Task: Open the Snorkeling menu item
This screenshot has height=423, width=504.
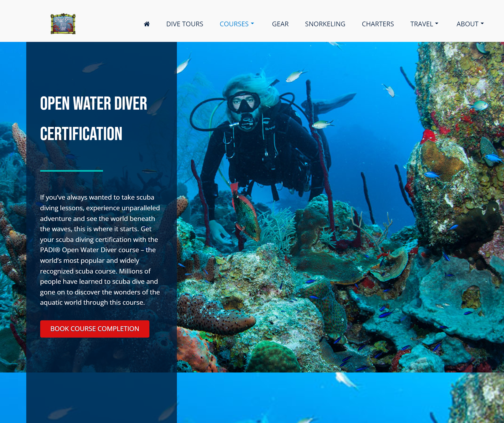Action: coord(325,24)
